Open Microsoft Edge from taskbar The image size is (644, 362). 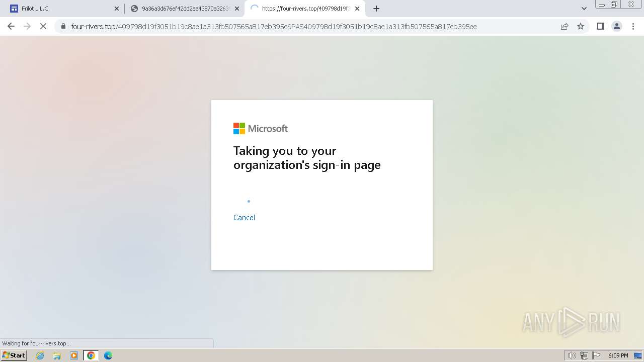(108, 355)
